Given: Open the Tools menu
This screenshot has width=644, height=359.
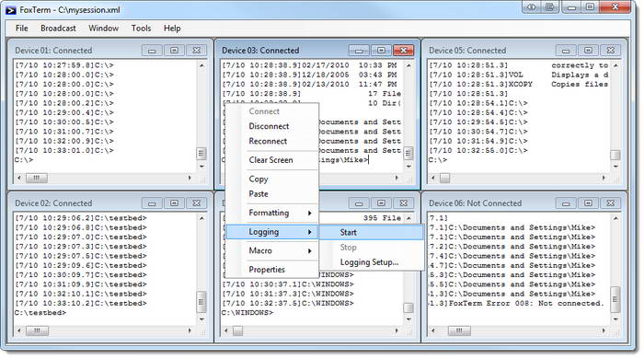Looking at the screenshot, I should tap(141, 29).
